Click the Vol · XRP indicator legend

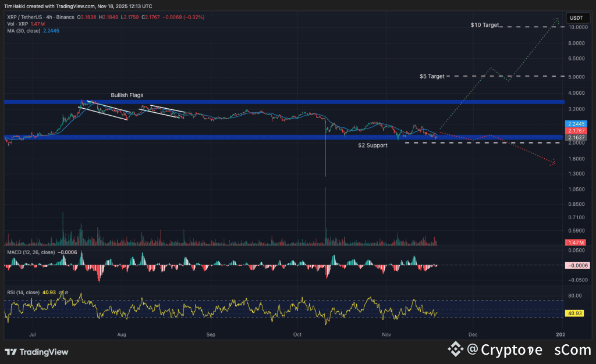pos(16,24)
